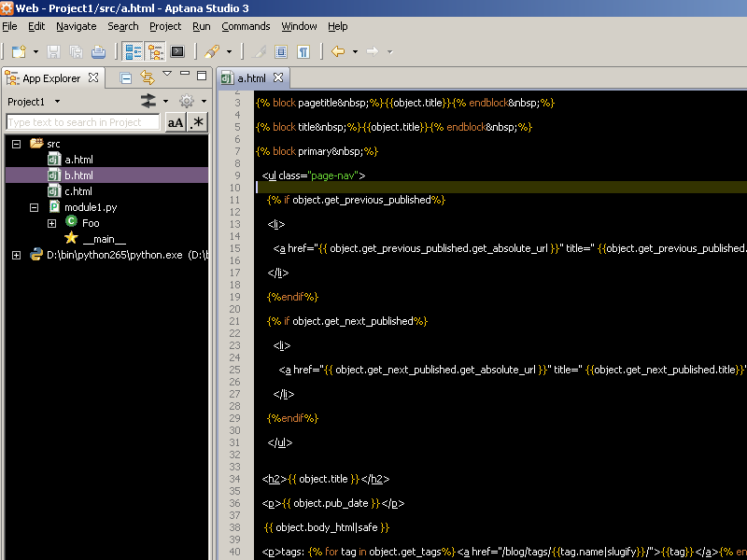This screenshot has height=560, width=747.
Task: Open the Project1 project dropdown
Action: click(x=34, y=101)
